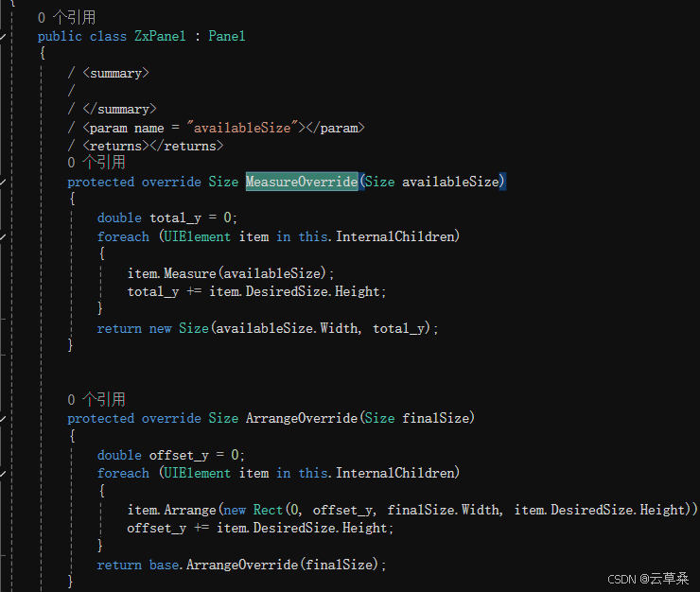This screenshot has height=592, width=700.
Task: Click finalSize.Width inside the Rect constructor
Action: pos(443,510)
